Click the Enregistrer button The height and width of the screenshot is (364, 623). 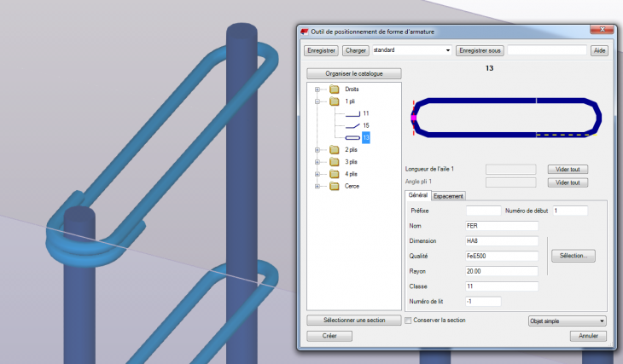click(x=321, y=51)
